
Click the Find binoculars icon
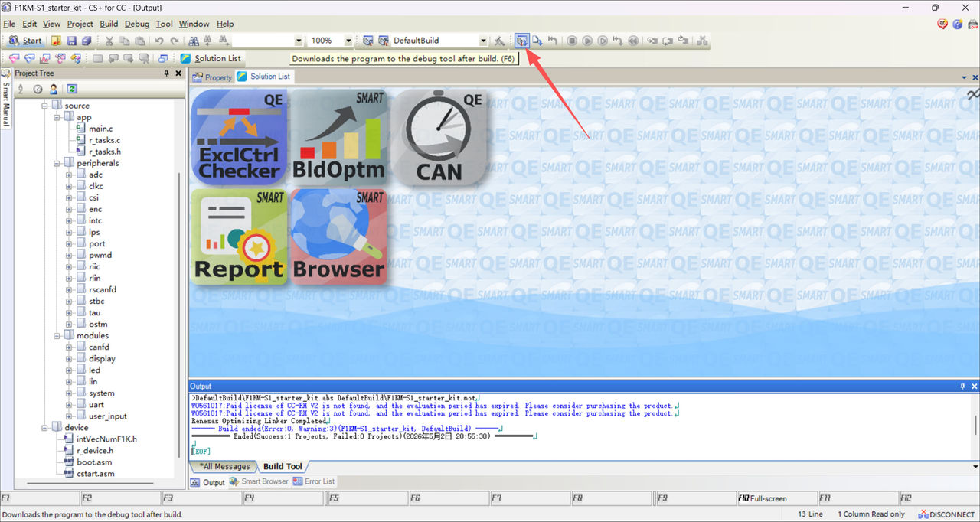click(194, 41)
